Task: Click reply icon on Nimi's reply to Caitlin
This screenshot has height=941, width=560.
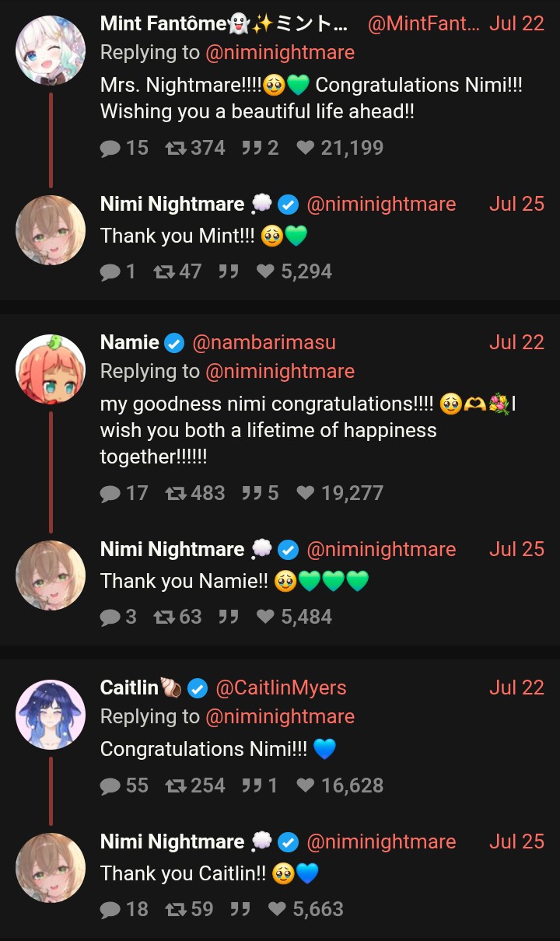Action: (110, 909)
